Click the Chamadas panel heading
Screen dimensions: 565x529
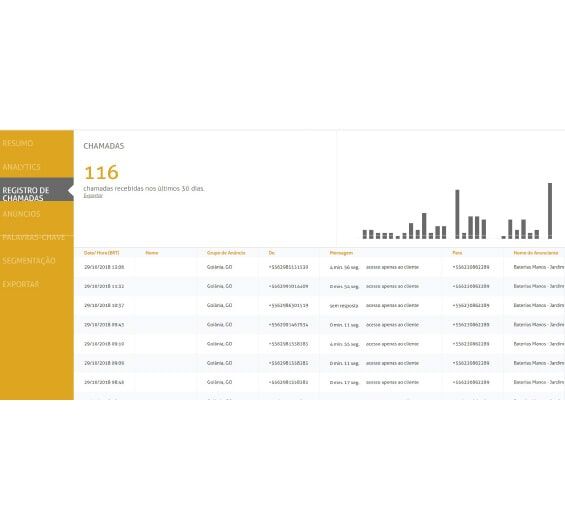pos(104,146)
